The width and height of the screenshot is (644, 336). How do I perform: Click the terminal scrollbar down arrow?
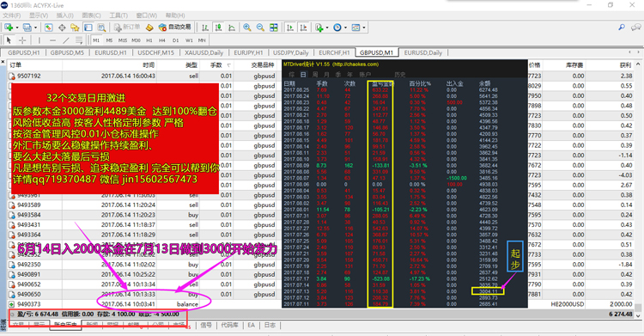pyautogui.click(x=638, y=315)
